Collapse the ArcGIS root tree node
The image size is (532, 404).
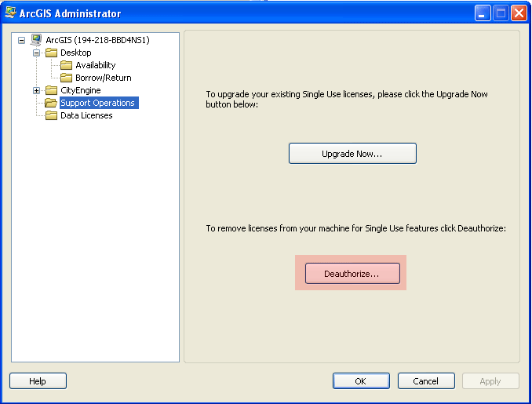[x=21, y=40]
